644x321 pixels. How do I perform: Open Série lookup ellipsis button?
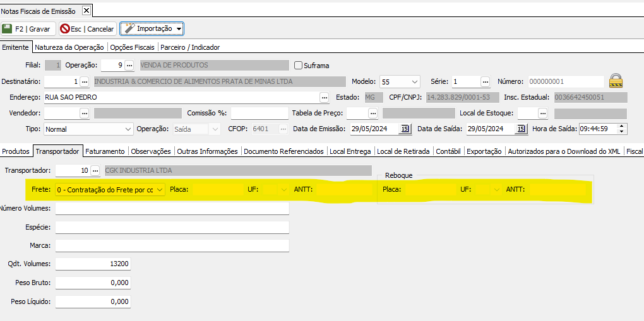pos(485,81)
